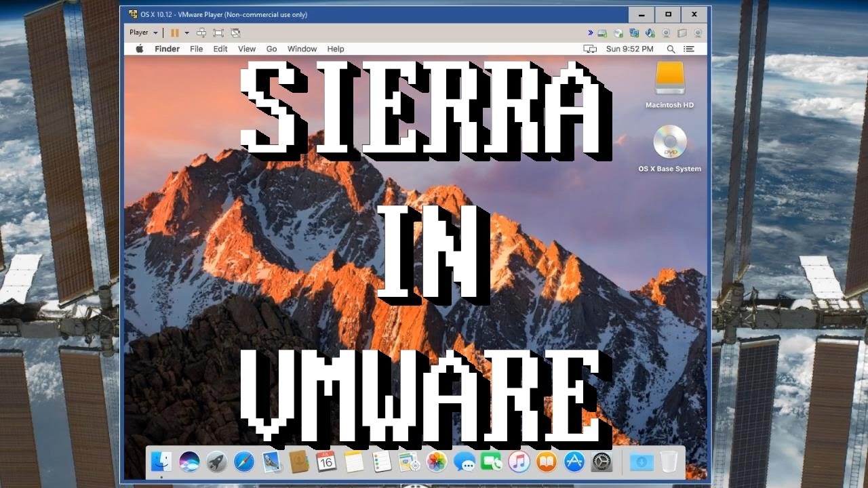Open iBooks orange icon in Dock
This screenshot has width=868, height=488.
pyautogui.click(x=547, y=462)
